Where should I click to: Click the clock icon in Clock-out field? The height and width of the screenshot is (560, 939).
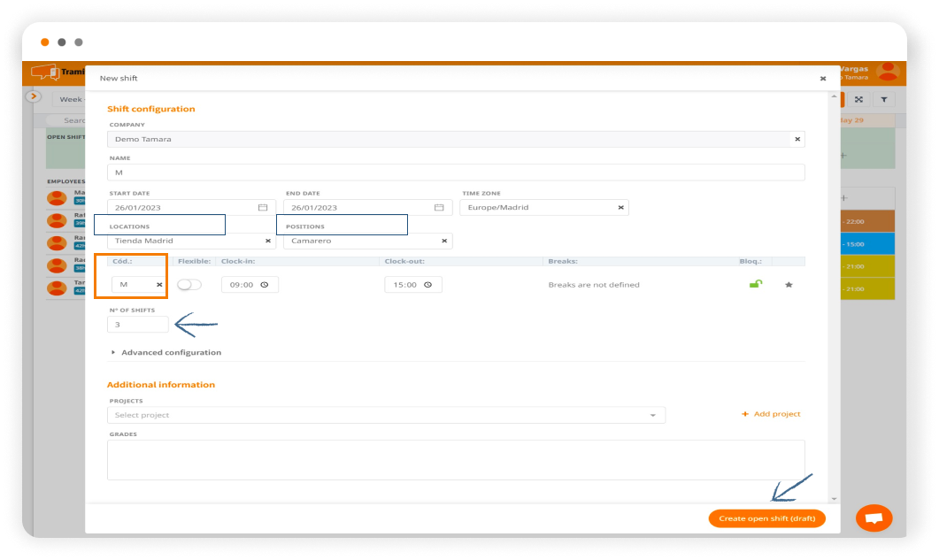coord(427,285)
